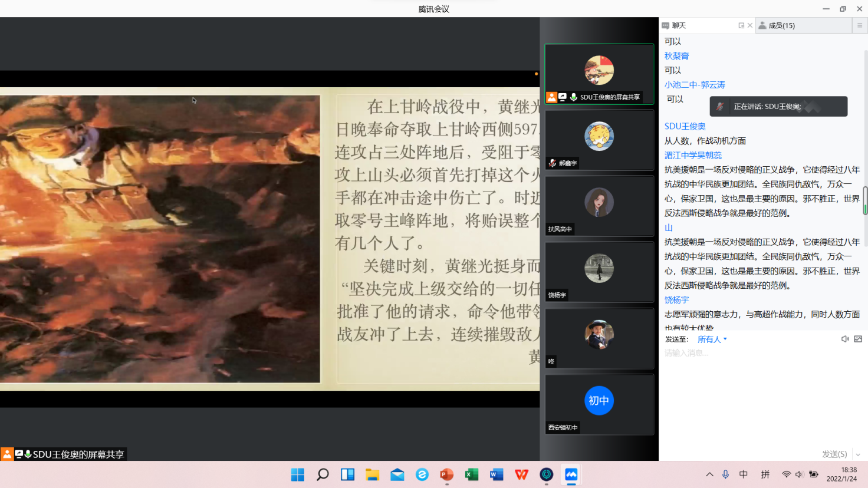Close the 聊天 chat tab
The width and height of the screenshot is (868, 488).
coord(750,25)
